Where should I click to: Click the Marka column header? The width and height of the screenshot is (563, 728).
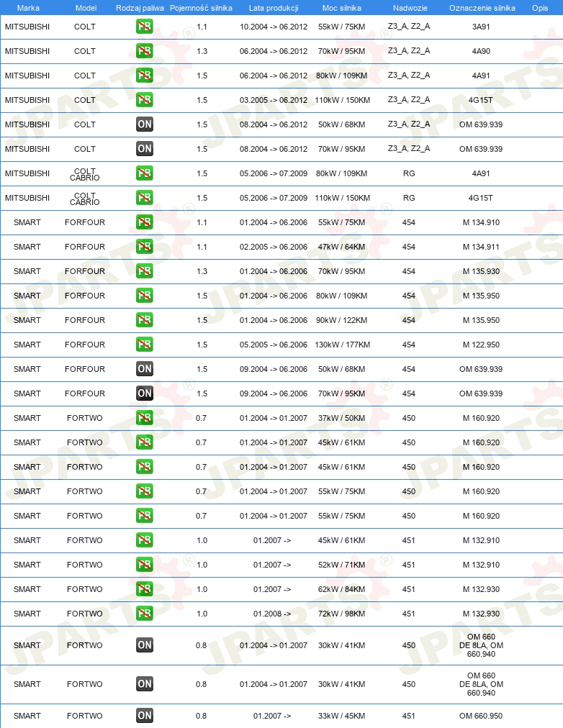[x=28, y=8]
